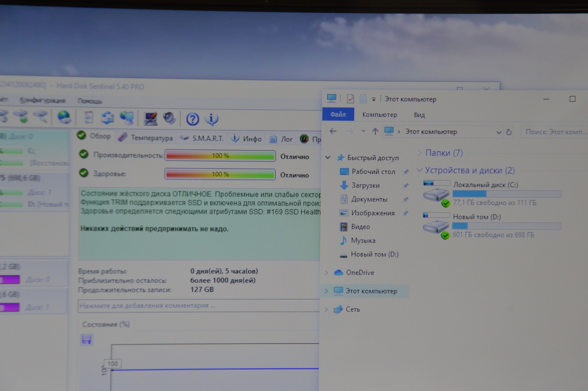
Task: Open the Температура tab
Action: coord(147,138)
